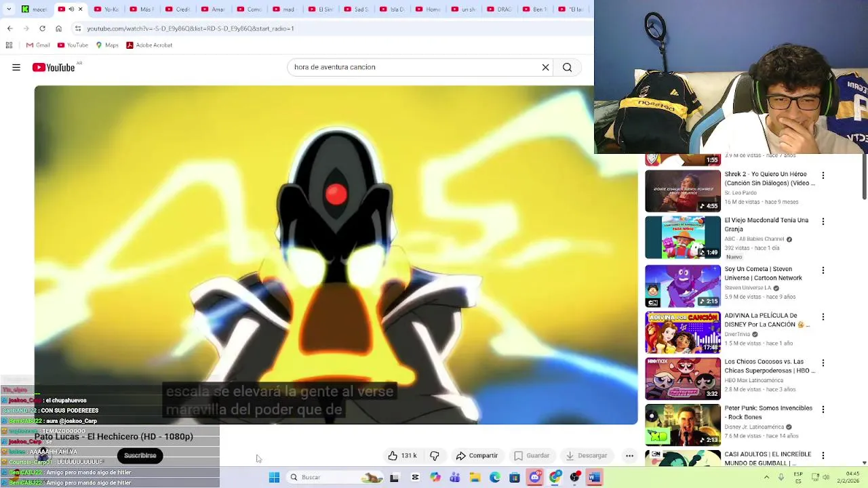Reload the current page
Screen dimensions: 868x488
(x=42, y=28)
